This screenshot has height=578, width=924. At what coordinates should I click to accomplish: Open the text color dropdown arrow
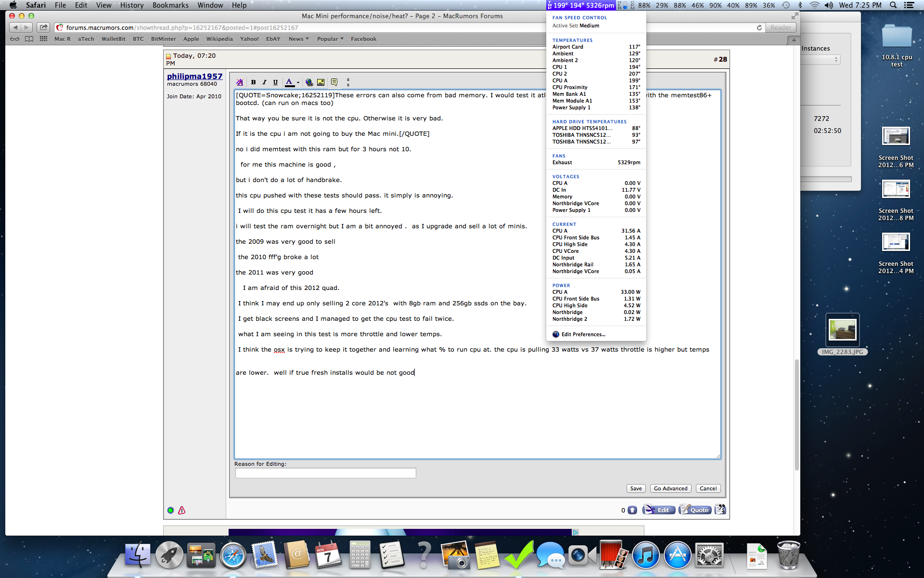click(x=298, y=82)
